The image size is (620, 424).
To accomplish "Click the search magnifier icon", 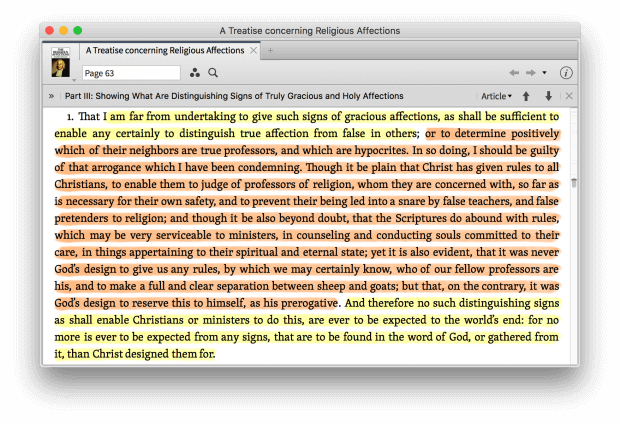I will tap(213, 73).
